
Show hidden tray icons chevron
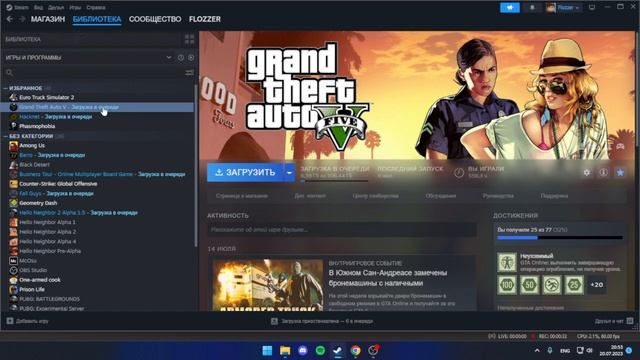[x=537, y=351]
